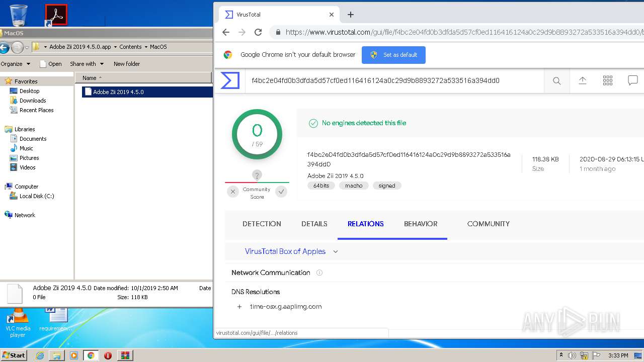This screenshot has width=644, height=362.
Task: Click the macho tag
Action: coord(354,186)
